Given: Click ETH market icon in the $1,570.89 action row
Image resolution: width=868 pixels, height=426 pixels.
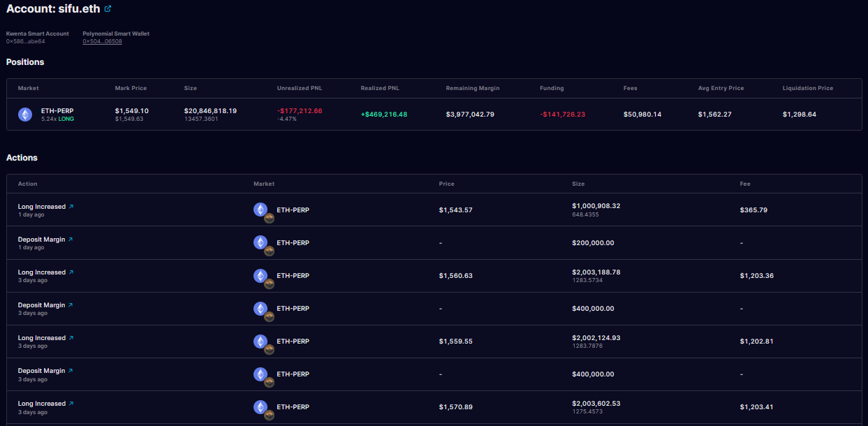Looking at the screenshot, I should coord(260,406).
